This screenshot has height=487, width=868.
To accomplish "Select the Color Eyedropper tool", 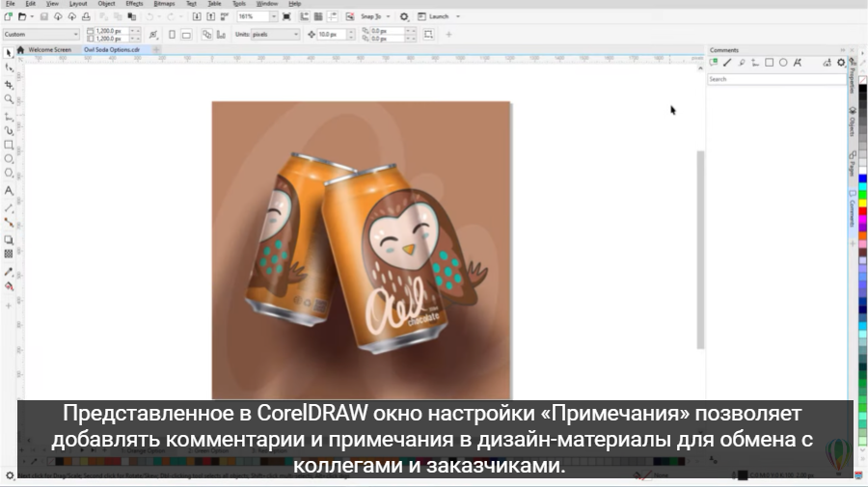I will [9, 272].
